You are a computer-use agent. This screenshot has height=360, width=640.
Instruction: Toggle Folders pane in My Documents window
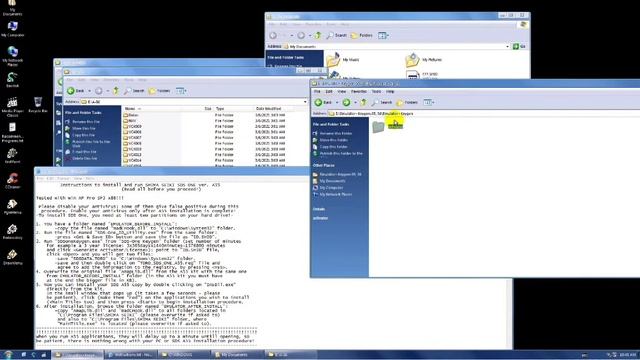point(362,36)
